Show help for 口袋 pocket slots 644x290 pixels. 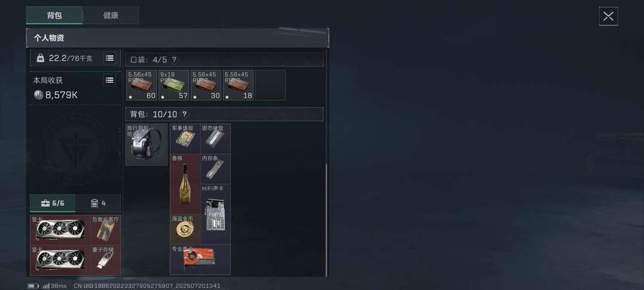pos(174,60)
